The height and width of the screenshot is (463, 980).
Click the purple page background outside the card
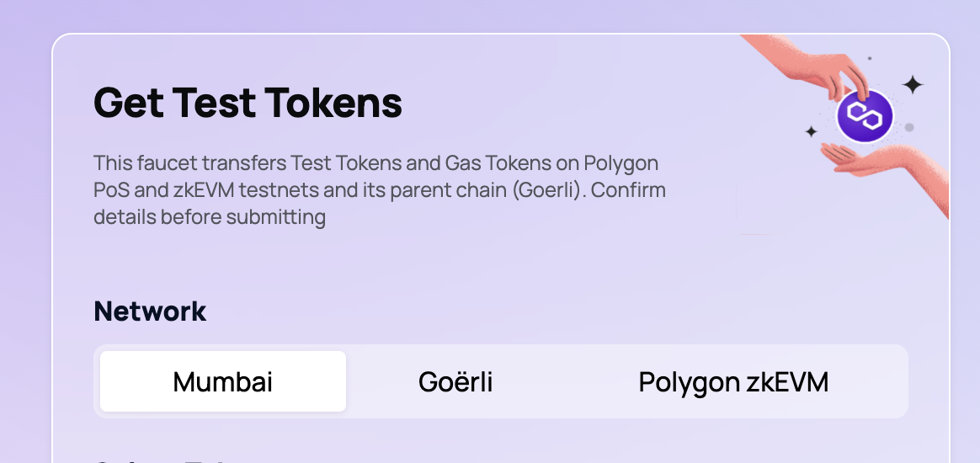(x=25, y=250)
